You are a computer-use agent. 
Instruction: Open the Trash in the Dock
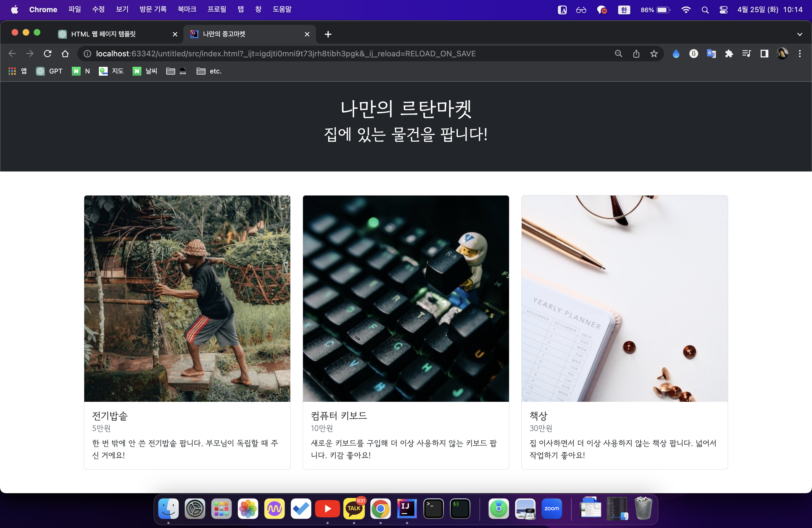(x=643, y=509)
